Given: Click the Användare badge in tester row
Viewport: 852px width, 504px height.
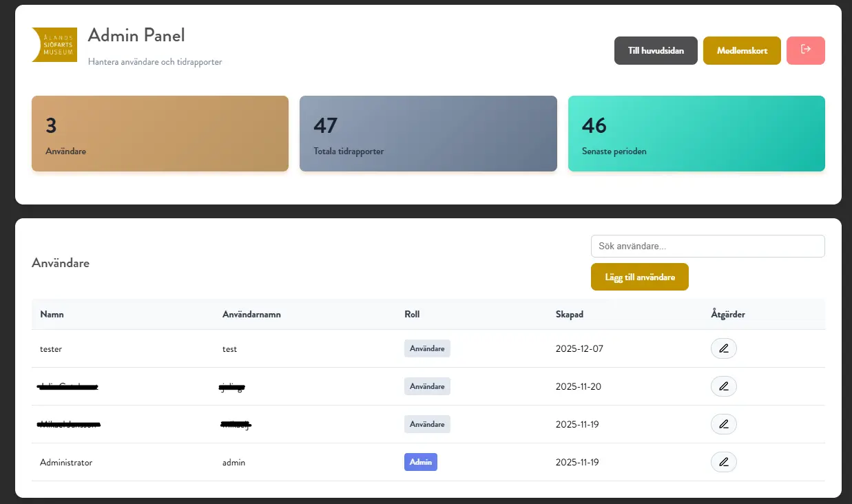Looking at the screenshot, I should pos(427,348).
